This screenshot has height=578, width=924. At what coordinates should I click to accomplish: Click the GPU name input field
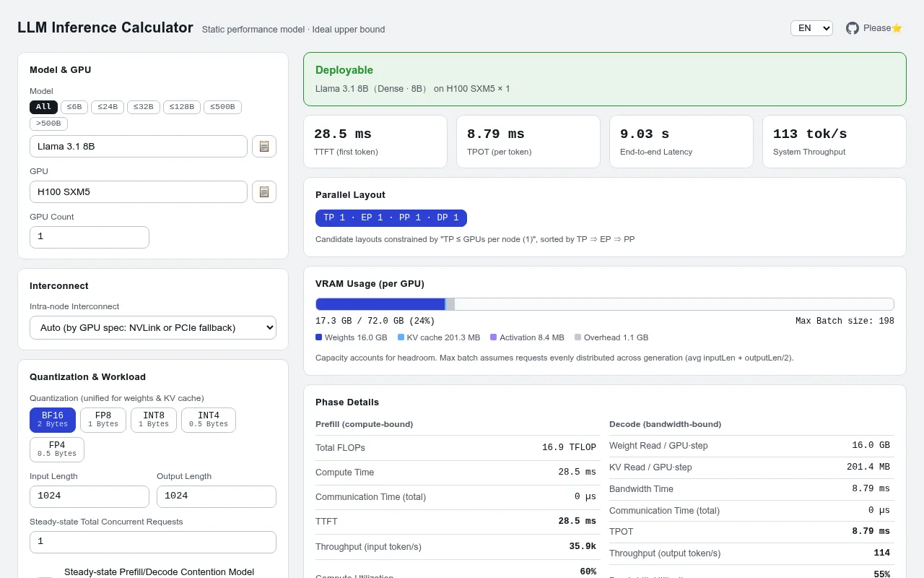139,191
